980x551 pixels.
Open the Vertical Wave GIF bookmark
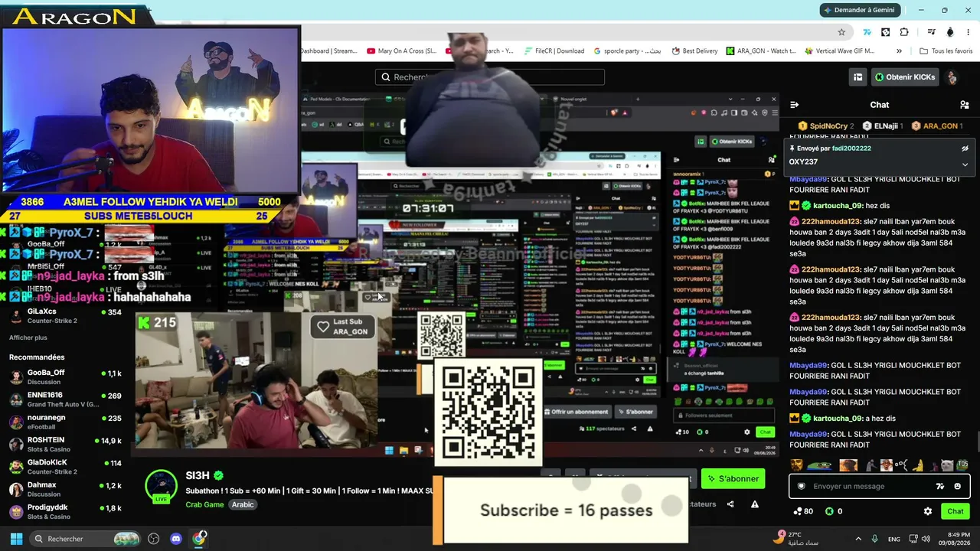pyautogui.click(x=839, y=51)
